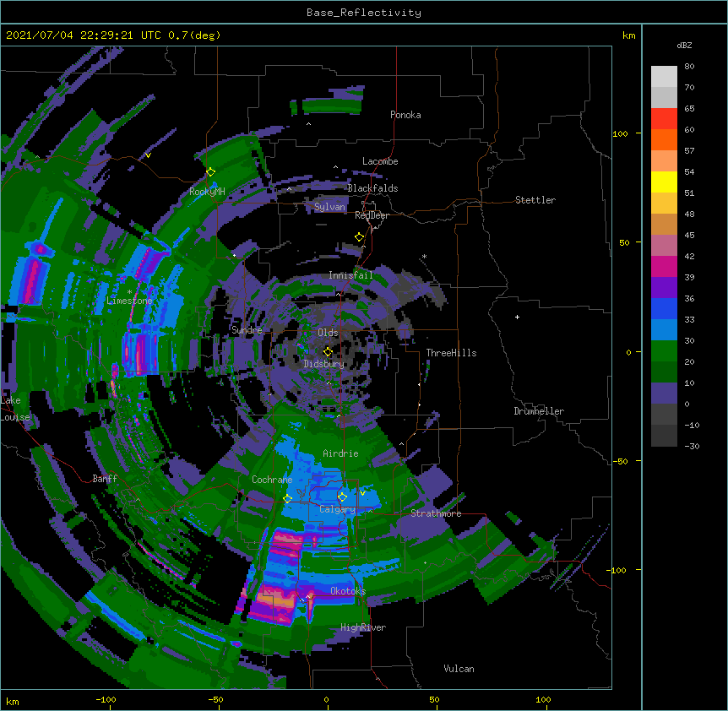Image resolution: width=728 pixels, height=711 pixels.
Task: Click the RockyMH label
Action: [x=207, y=192]
